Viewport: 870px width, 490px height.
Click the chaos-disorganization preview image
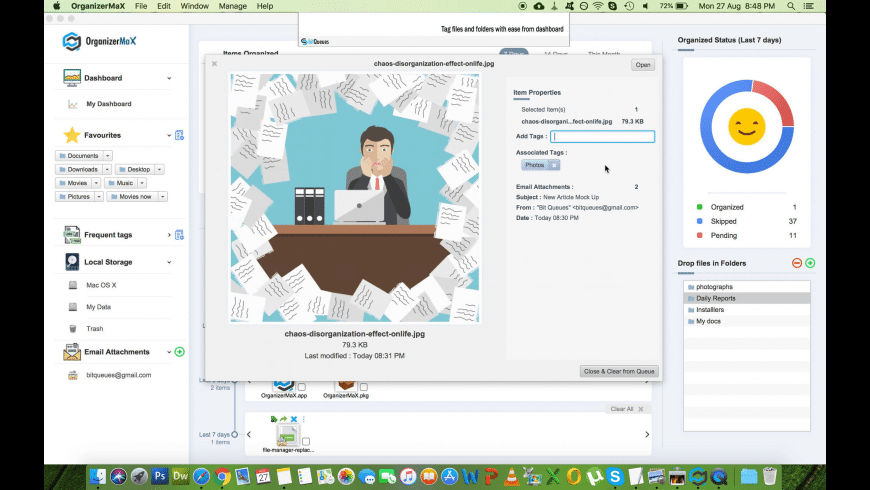[355, 198]
